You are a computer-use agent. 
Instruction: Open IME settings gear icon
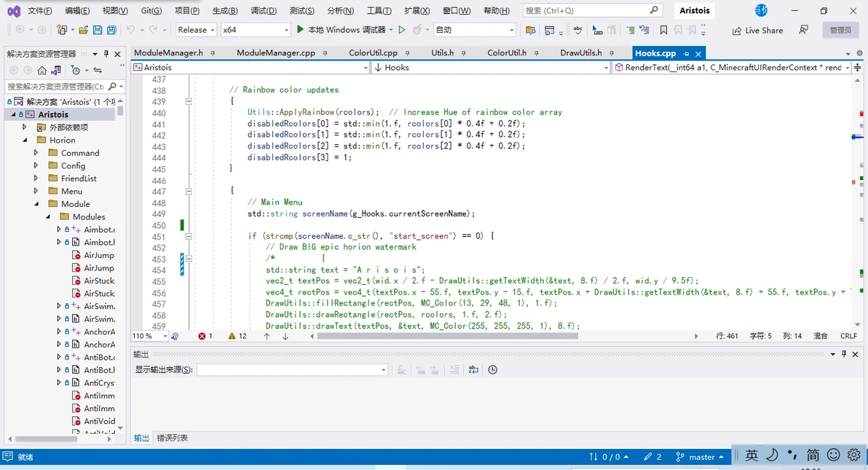coord(854,455)
